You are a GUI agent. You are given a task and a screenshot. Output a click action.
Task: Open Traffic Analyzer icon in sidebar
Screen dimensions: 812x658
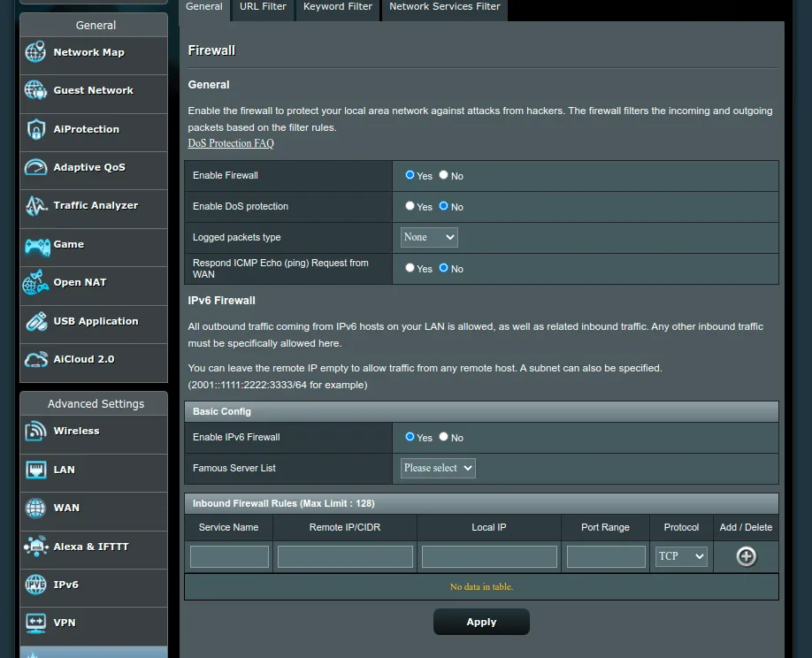tap(35, 206)
